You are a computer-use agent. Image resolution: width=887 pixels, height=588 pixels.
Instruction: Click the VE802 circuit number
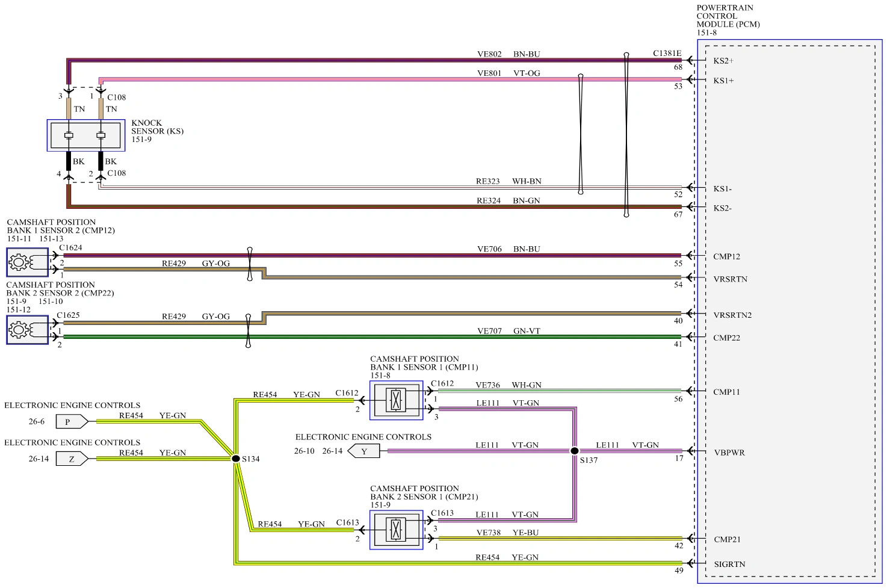489,54
